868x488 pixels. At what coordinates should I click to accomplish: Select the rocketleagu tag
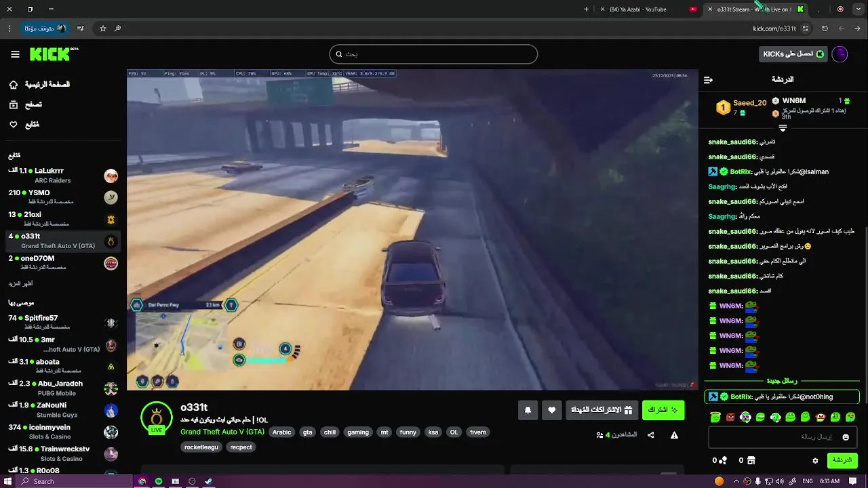coord(201,447)
